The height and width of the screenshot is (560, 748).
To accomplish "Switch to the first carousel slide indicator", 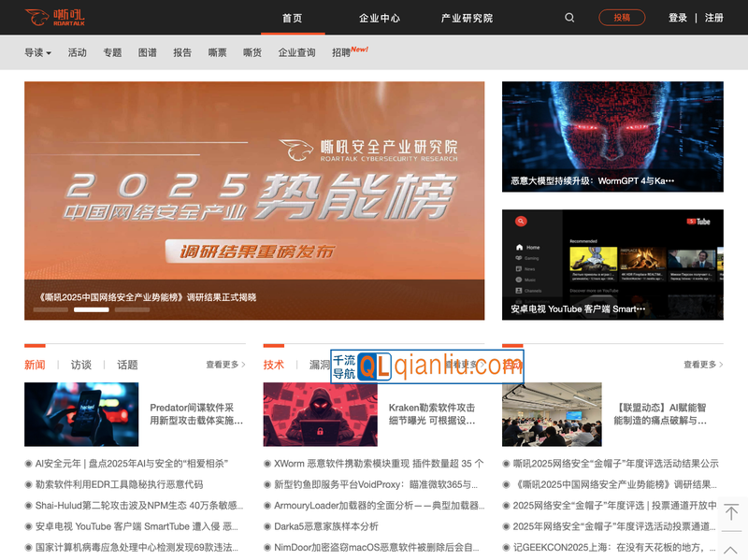I will pyautogui.click(x=51, y=309).
